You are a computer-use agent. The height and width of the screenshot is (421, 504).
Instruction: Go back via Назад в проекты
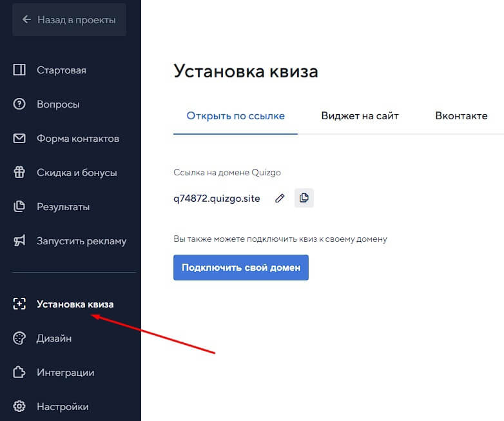point(69,20)
